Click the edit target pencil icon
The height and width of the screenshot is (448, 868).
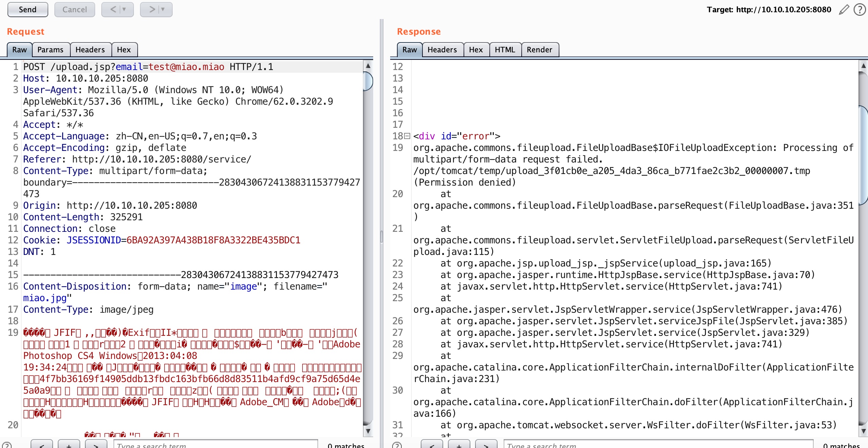pyautogui.click(x=844, y=10)
